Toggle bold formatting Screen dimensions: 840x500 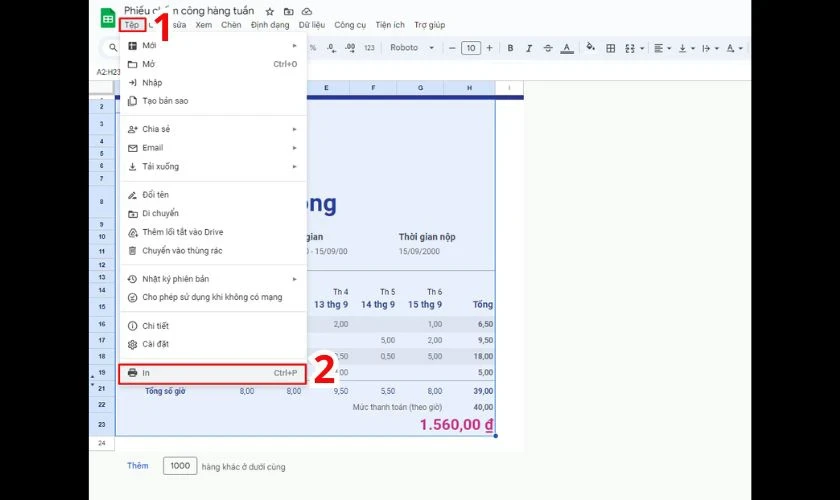click(x=510, y=48)
